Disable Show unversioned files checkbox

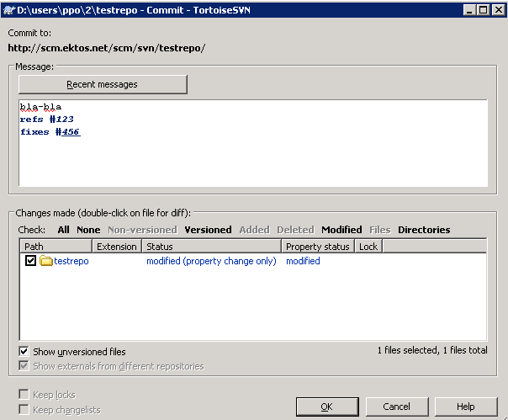[x=24, y=351]
